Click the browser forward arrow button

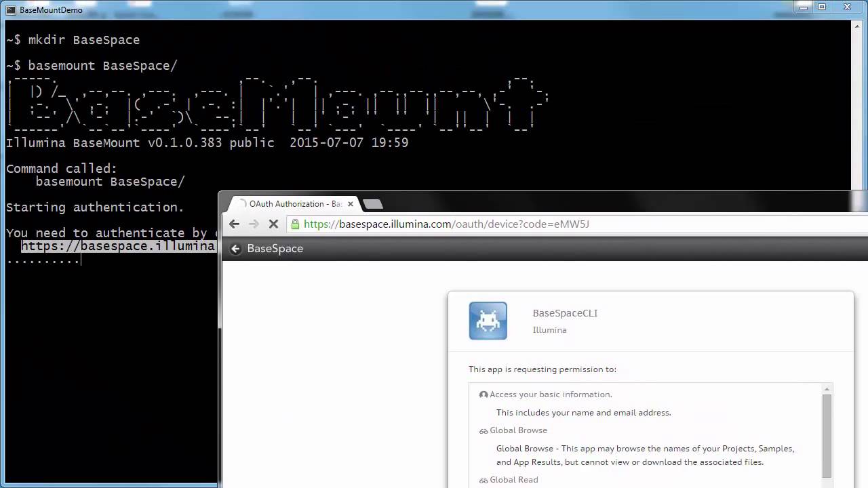click(x=254, y=224)
